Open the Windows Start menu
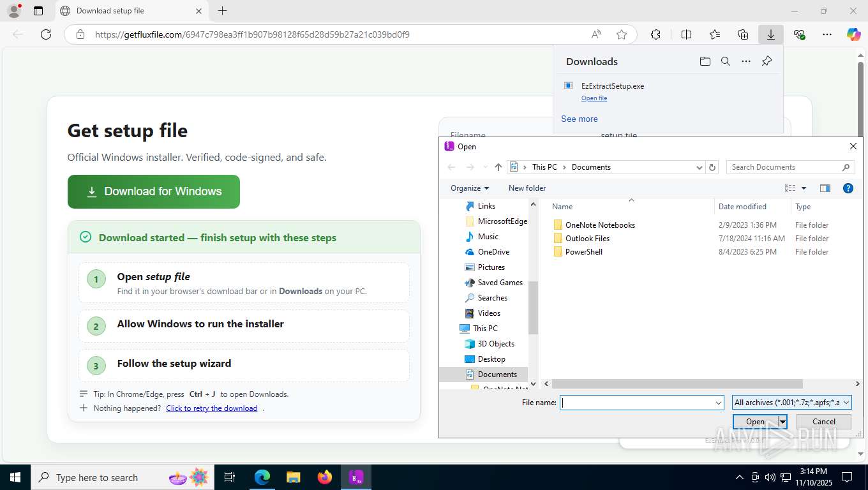This screenshot has width=868, height=490. pos(15,477)
